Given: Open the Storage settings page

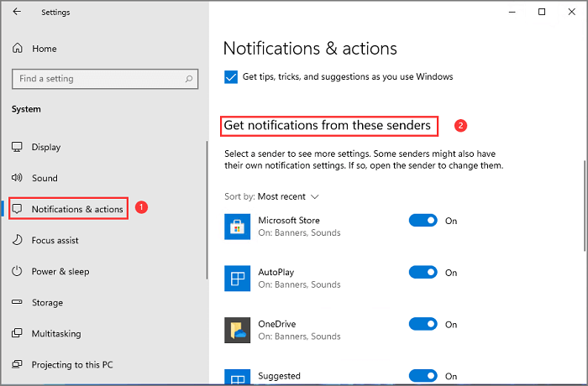Looking at the screenshot, I should pyautogui.click(x=50, y=302).
